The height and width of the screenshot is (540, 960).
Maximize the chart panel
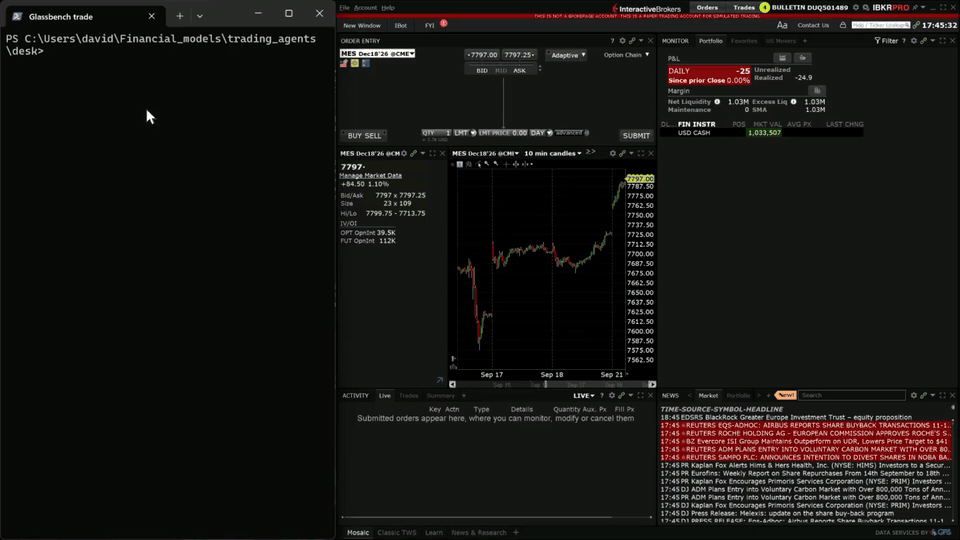[x=641, y=154]
